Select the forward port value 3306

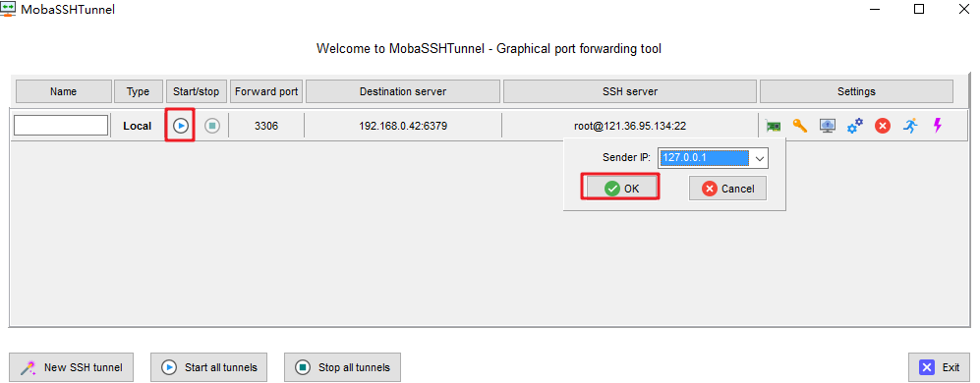click(266, 126)
